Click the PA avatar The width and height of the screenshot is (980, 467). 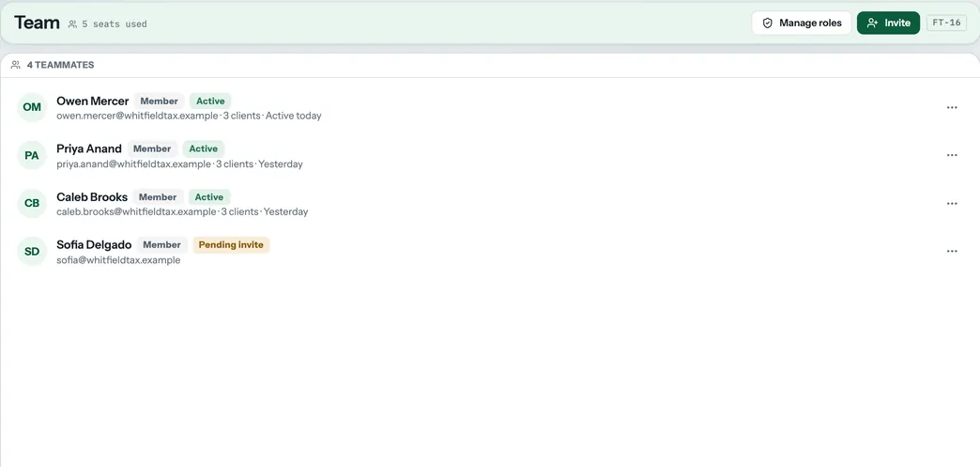tap(32, 155)
